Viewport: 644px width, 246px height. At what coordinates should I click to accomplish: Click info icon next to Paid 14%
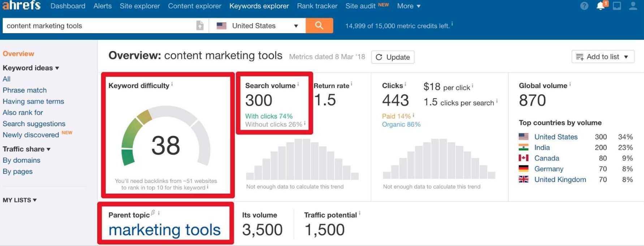(413, 115)
